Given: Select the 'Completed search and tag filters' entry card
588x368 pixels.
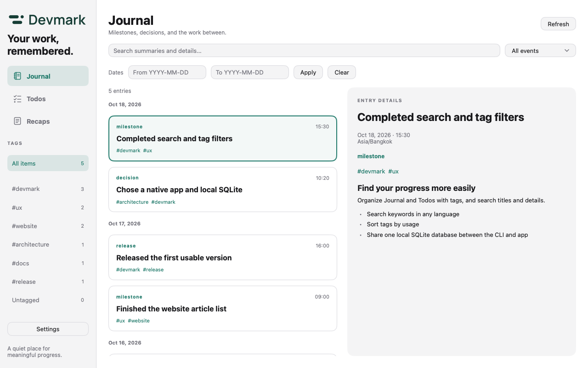Looking at the screenshot, I should [x=223, y=138].
